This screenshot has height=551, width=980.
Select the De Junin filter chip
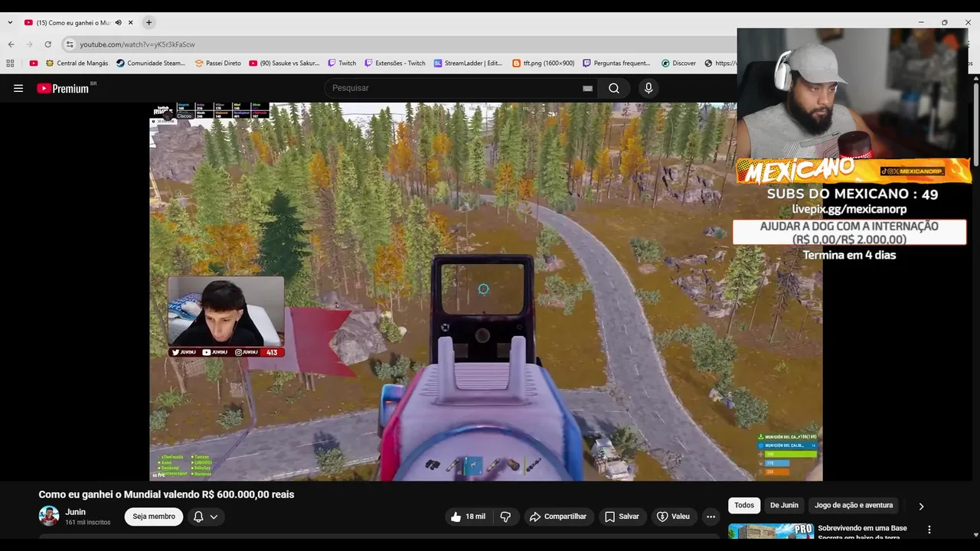(x=784, y=505)
